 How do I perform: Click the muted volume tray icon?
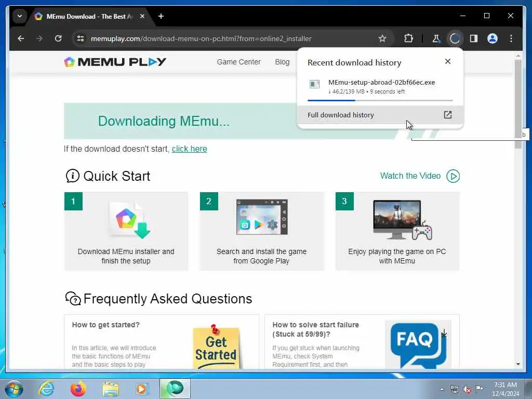tap(467, 390)
